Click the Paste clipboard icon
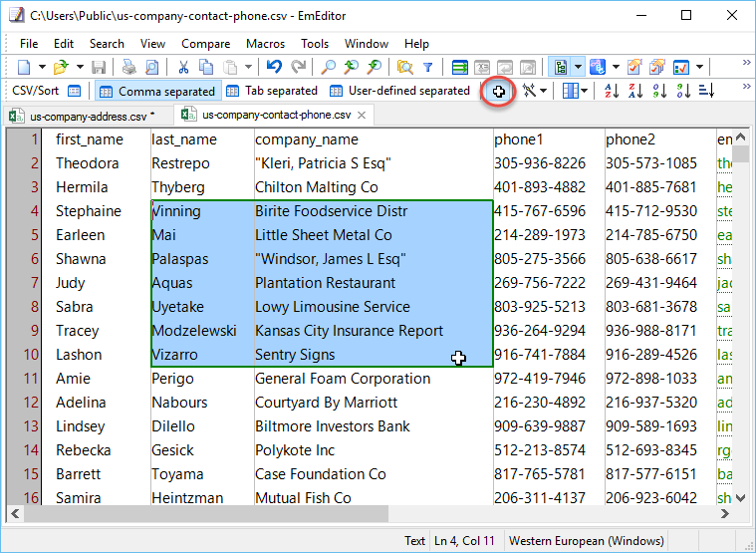 point(231,67)
